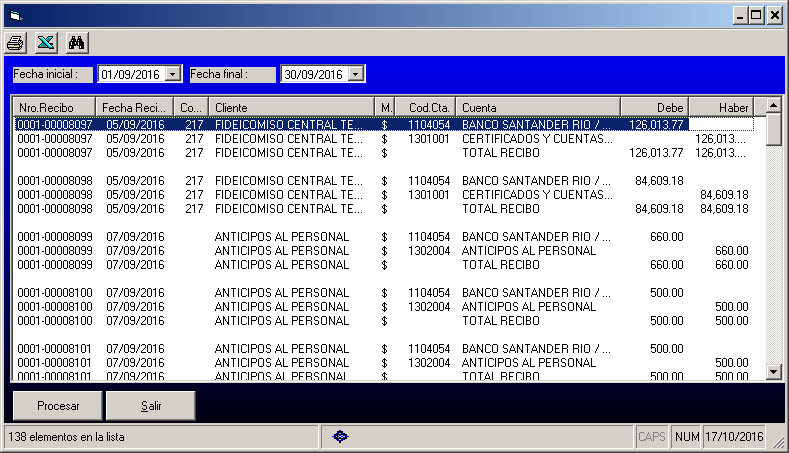Click the Procesar button
The height and width of the screenshot is (453, 789).
coord(57,406)
